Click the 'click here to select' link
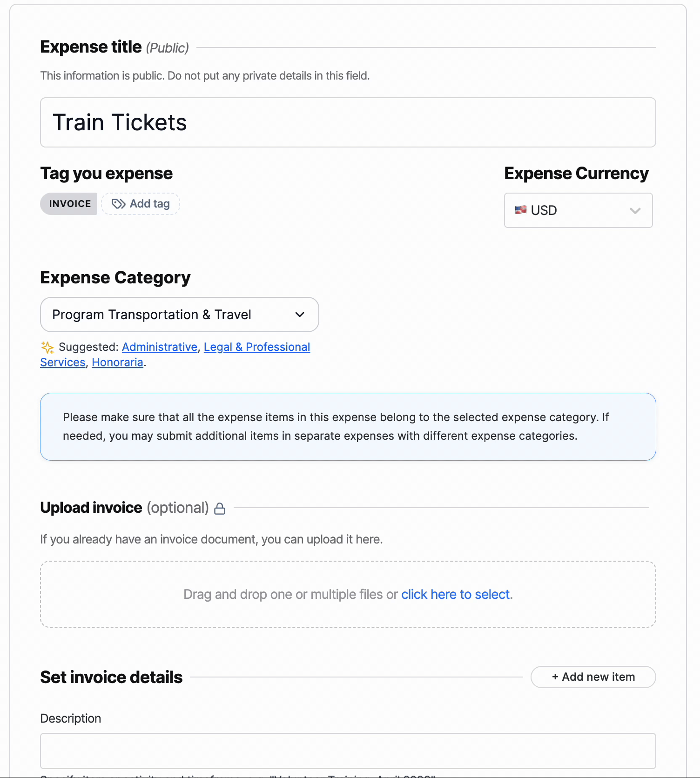The height and width of the screenshot is (778, 700). click(455, 594)
